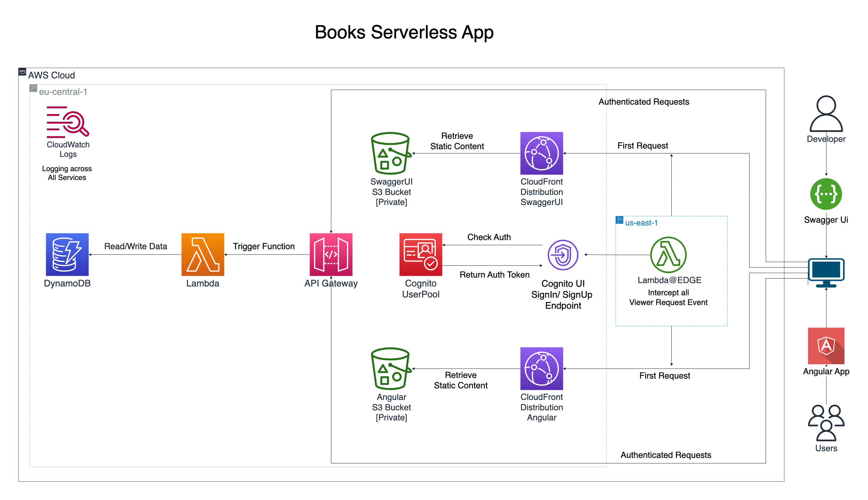Click the Users group icon

pos(826,423)
